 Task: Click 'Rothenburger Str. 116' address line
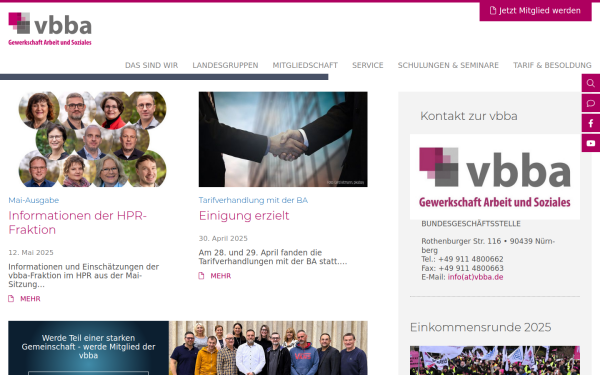[488, 246]
